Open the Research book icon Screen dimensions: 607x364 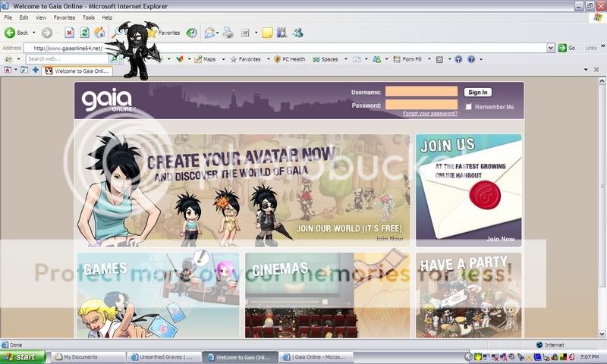coord(281,33)
